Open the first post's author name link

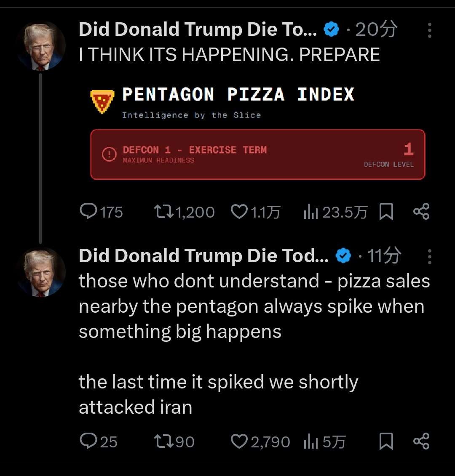coord(198,29)
